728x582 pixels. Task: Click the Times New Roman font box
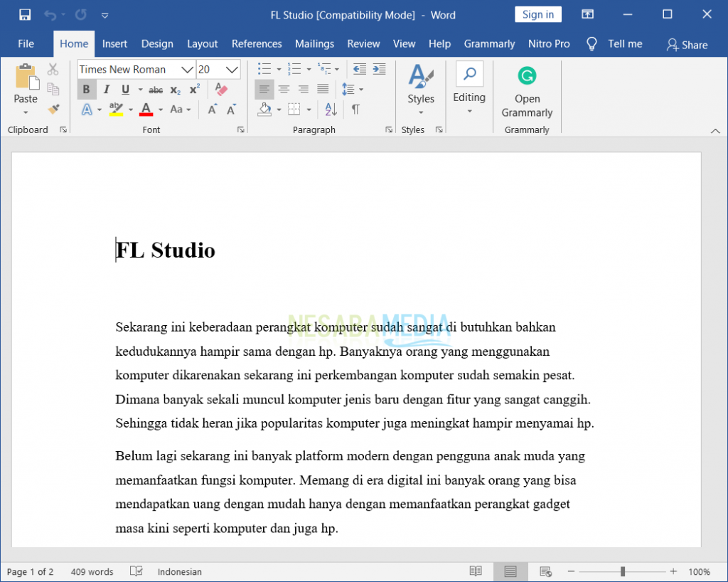pos(129,70)
